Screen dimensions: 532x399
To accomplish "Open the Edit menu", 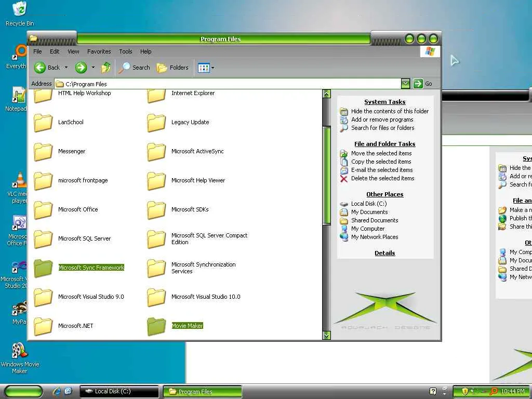I will tap(54, 51).
